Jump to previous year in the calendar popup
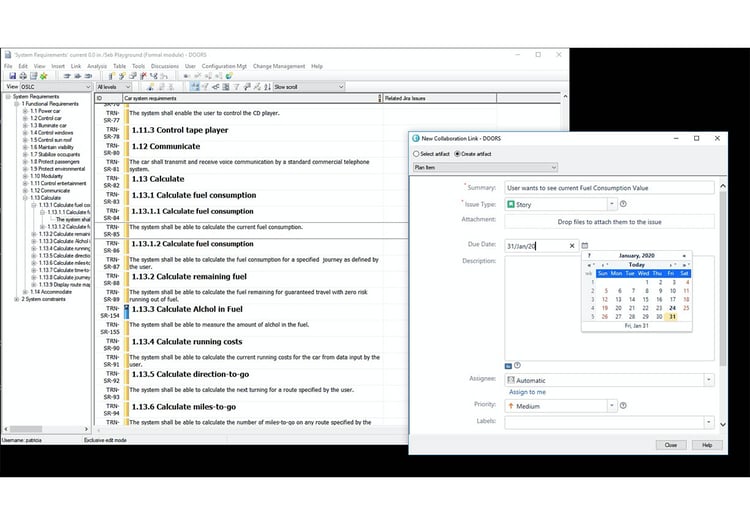This screenshot has width=750, height=525. tap(591, 265)
